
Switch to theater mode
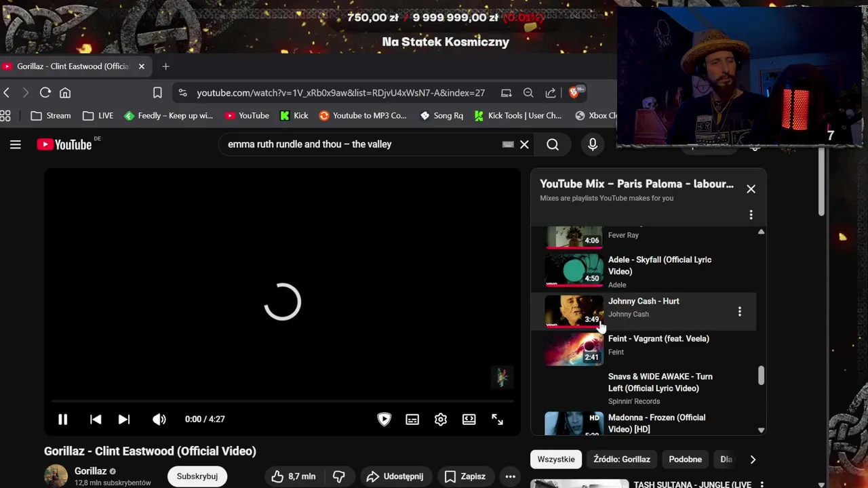click(x=469, y=420)
